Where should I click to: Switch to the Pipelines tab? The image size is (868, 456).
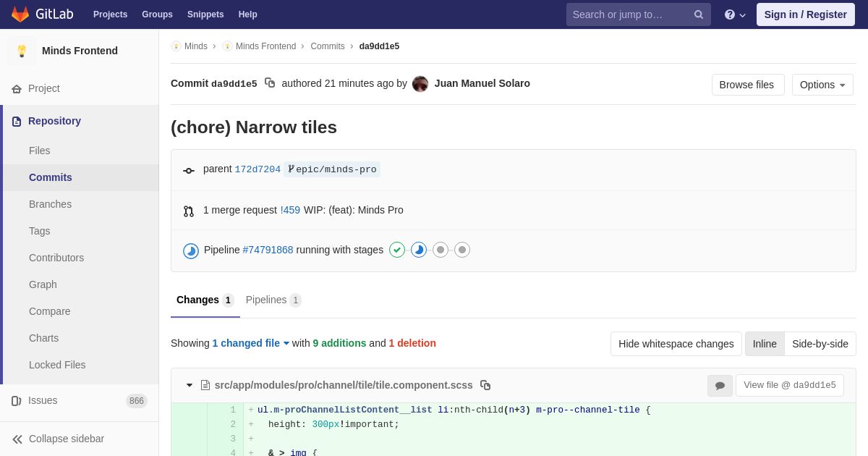point(273,300)
